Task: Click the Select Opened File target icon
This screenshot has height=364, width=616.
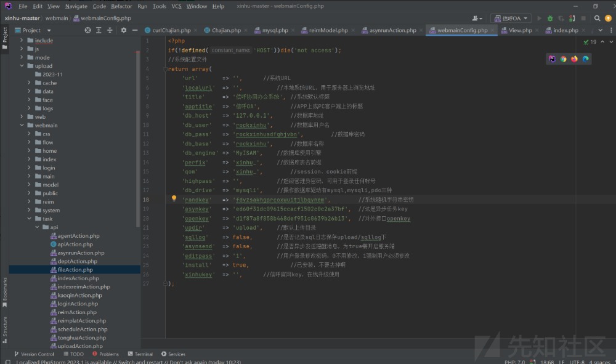Action: (87, 30)
